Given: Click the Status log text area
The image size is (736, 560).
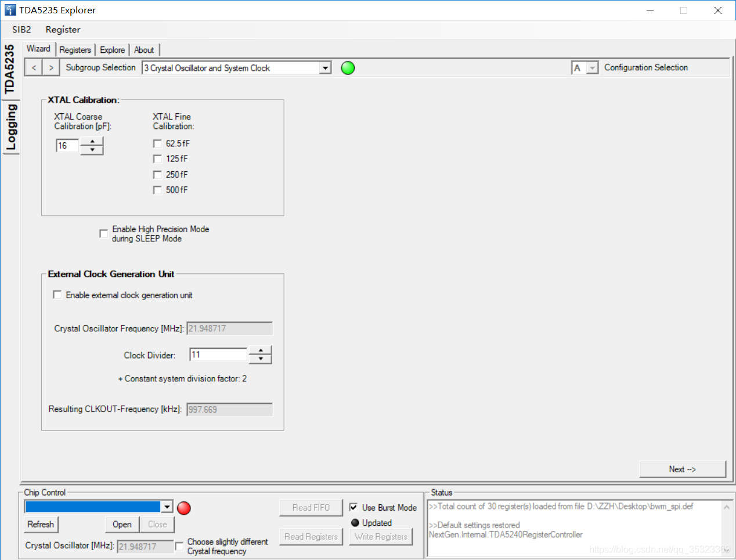Looking at the screenshot, I should click(x=575, y=528).
